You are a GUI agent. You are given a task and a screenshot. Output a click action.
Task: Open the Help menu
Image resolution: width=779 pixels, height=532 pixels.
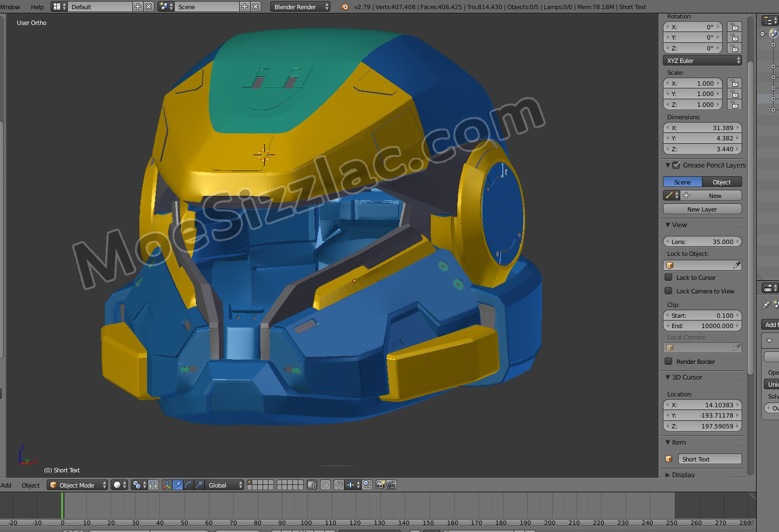[x=37, y=7]
